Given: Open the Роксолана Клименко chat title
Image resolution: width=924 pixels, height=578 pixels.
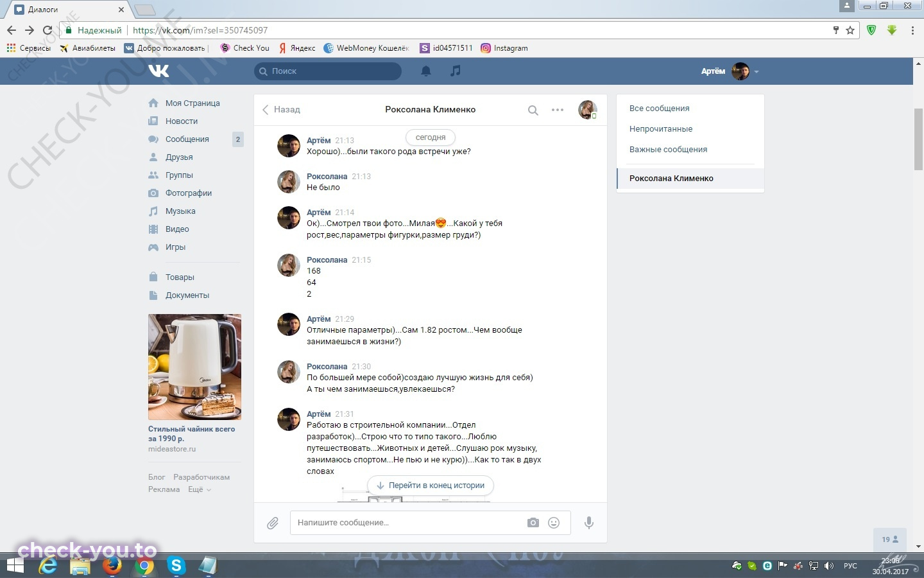Looking at the screenshot, I should pyautogui.click(x=430, y=110).
